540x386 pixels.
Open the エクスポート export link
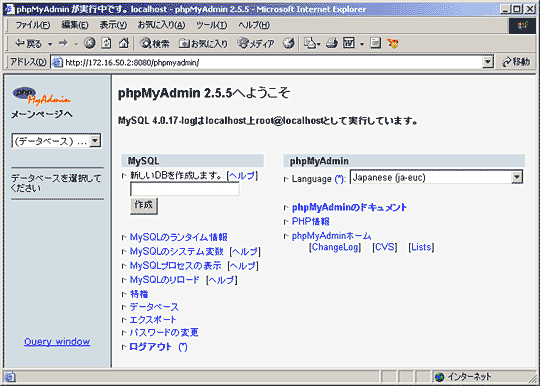[x=153, y=320]
